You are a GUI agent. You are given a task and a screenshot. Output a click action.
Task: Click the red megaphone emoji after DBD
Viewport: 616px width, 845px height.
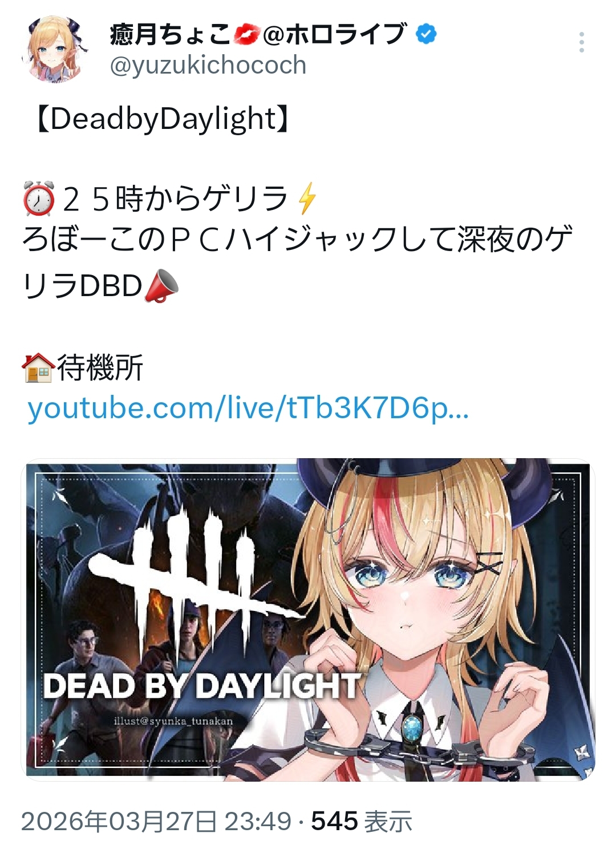tap(162, 285)
